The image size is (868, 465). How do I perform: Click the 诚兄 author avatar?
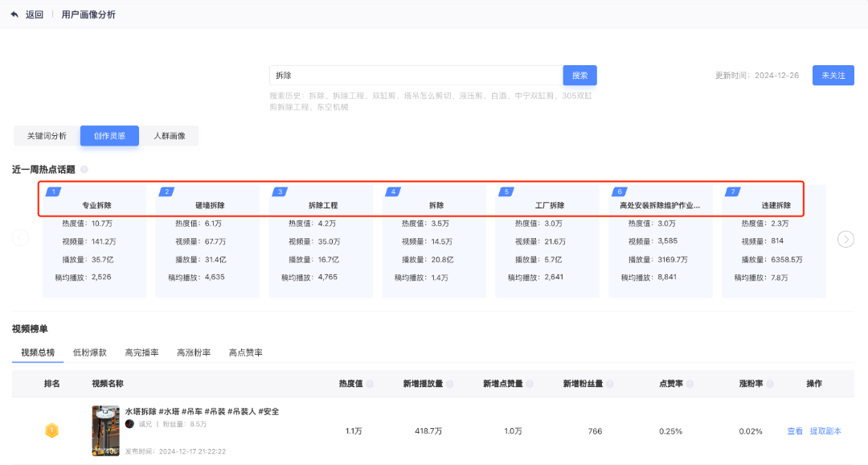tap(129, 424)
